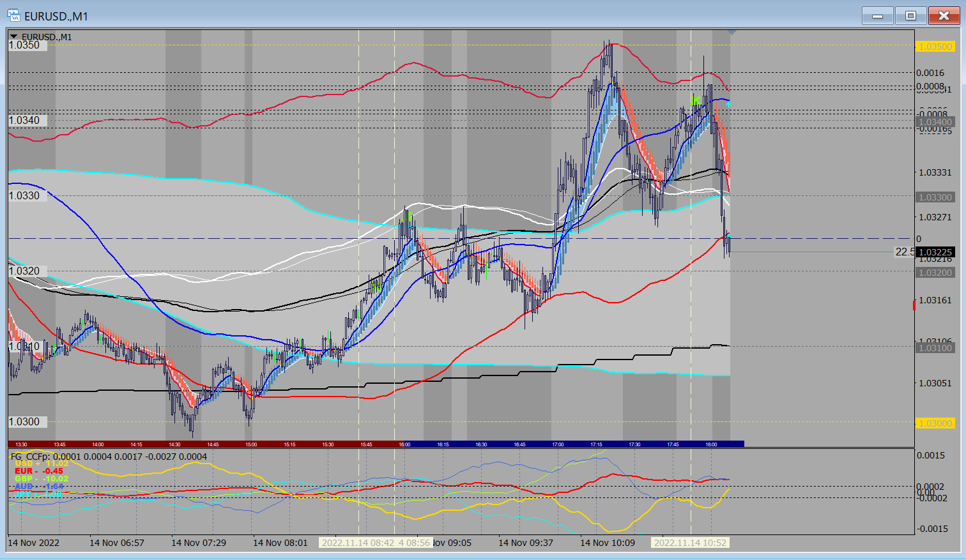The height and width of the screenshot is (560, 966).
Task: Close the EURUSD.,M1 chart window
Action: point(943,16)
